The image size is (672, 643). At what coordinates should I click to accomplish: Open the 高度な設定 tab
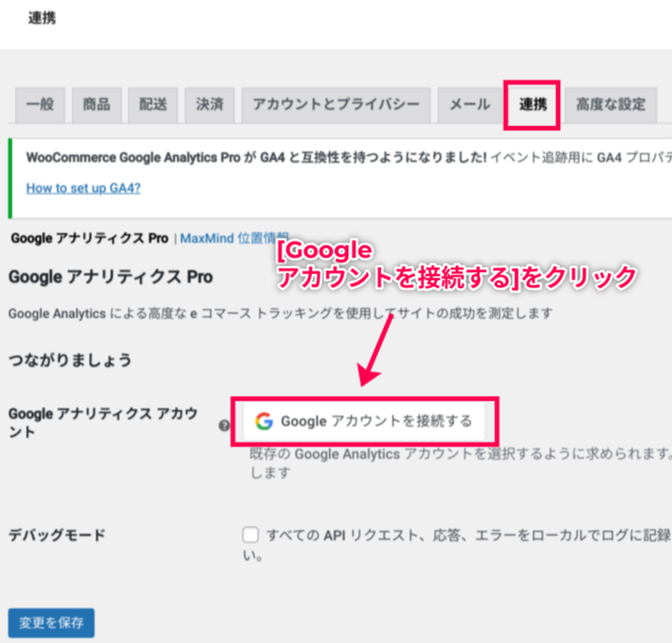(x=610, y=105)
